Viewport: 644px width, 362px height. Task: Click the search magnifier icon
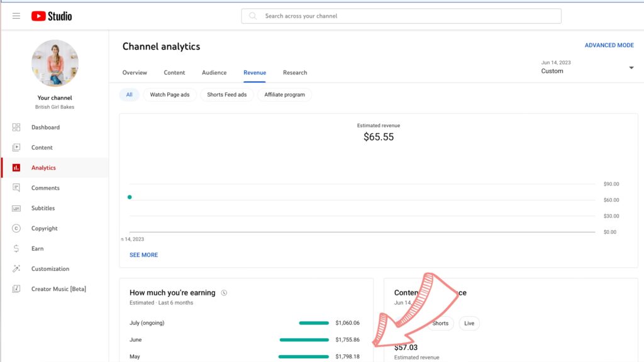pos(253,16)
